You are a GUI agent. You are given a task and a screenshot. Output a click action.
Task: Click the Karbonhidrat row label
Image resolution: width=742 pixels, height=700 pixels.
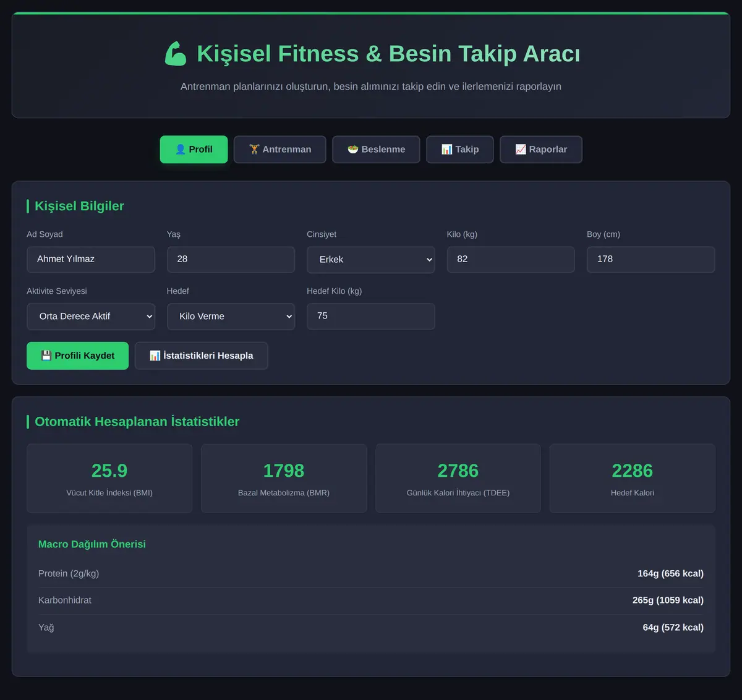pyautogui.click(x=65, y=600)
